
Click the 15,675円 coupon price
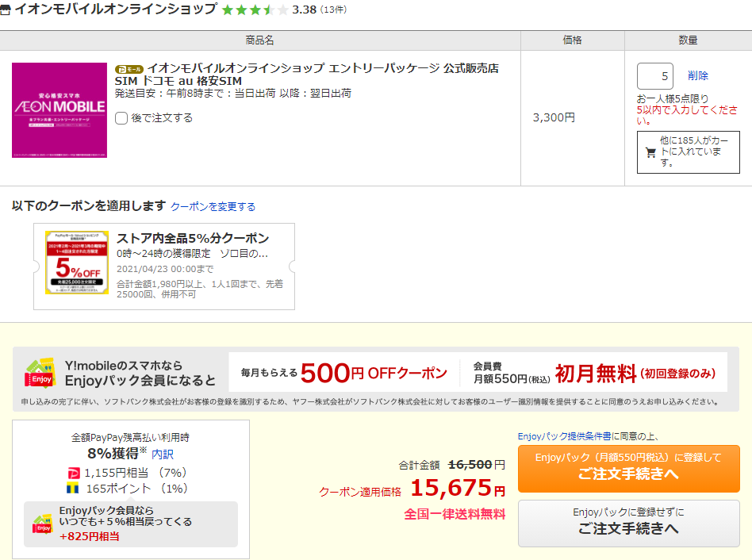tap(458, 488)
